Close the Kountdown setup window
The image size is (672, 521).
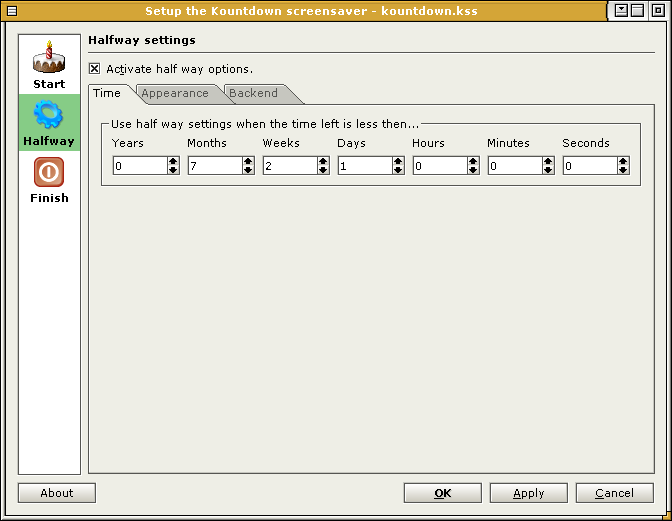[x=658, y=10]
